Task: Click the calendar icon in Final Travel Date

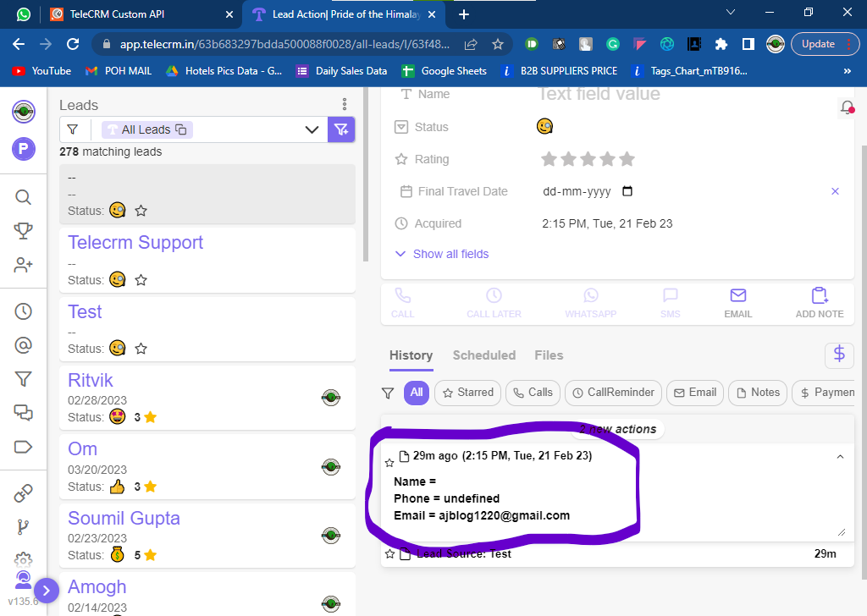Action: [627, 191]
